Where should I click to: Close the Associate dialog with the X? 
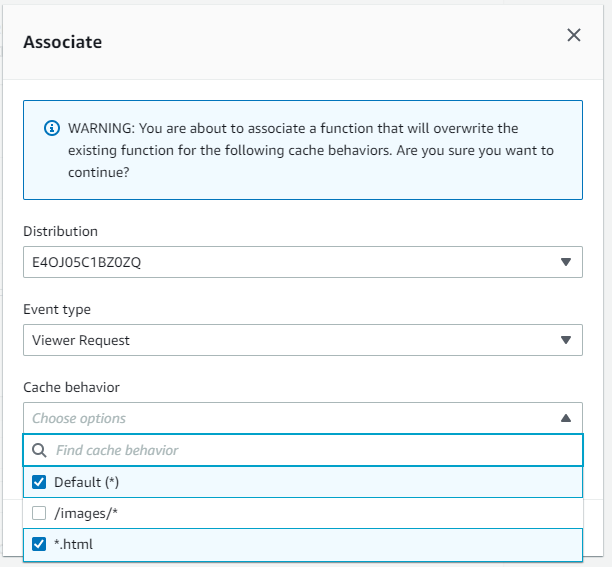click(574, 35)
